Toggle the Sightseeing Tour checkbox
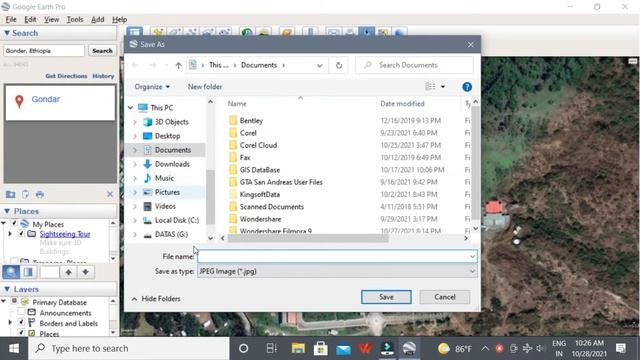Image resolution: width=640 pixels, height=360 pixels. coord(21,233)
